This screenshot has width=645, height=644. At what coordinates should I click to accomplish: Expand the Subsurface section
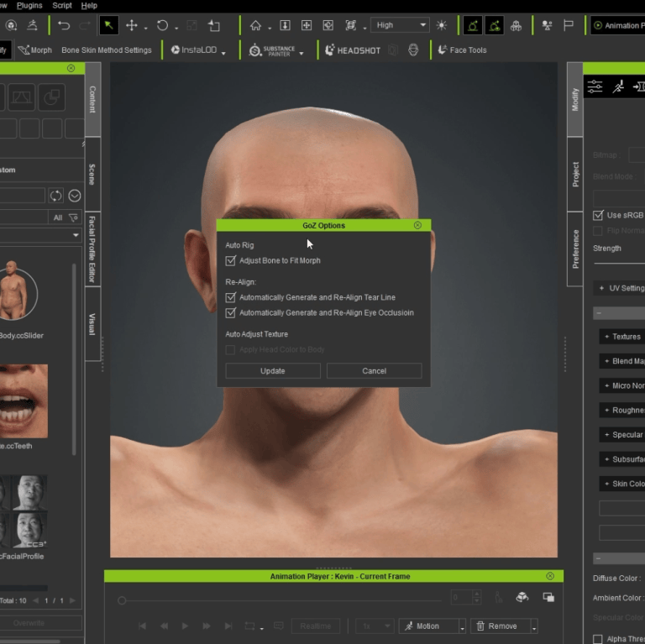tap(623, 459)
